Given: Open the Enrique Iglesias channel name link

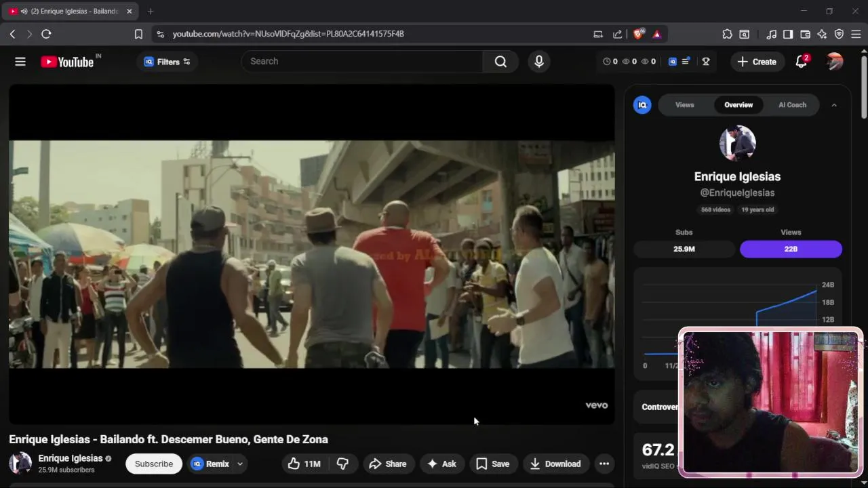Looking at the screenshot, I should [x=71, y=458].
